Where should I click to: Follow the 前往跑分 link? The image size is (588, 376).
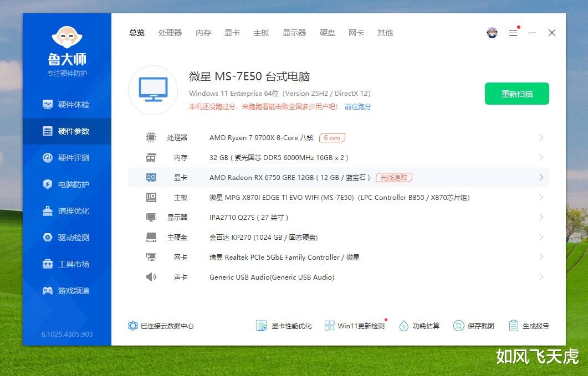tap(358, 107)
